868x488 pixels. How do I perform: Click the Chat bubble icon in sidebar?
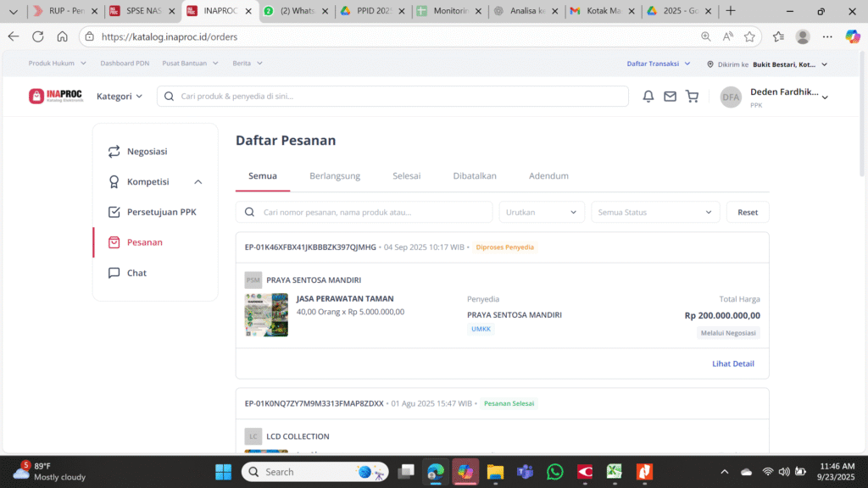(114, 273)
